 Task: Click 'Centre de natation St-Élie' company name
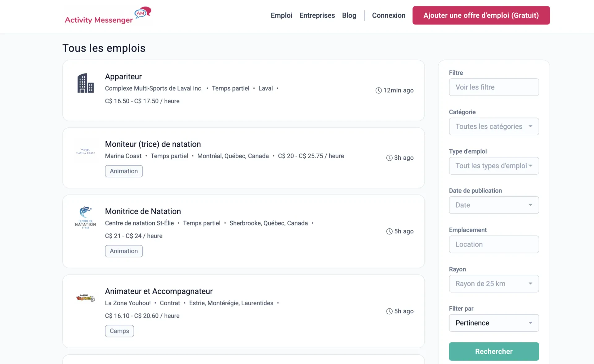point(139,223)
